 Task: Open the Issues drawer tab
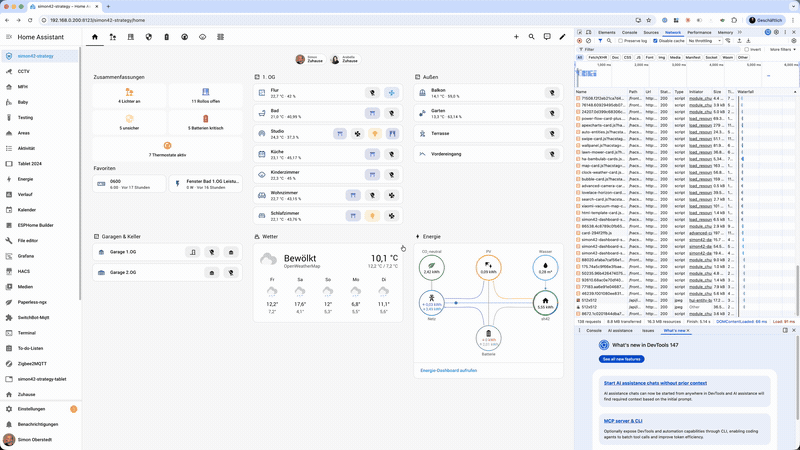pyautogui.click(x=648, y=331)
